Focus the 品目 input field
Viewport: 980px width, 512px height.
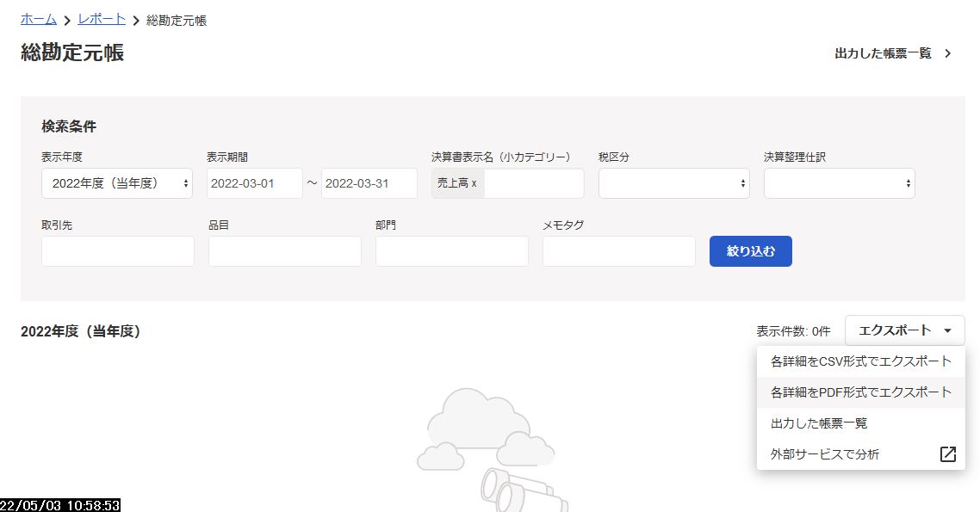(285, 251)
